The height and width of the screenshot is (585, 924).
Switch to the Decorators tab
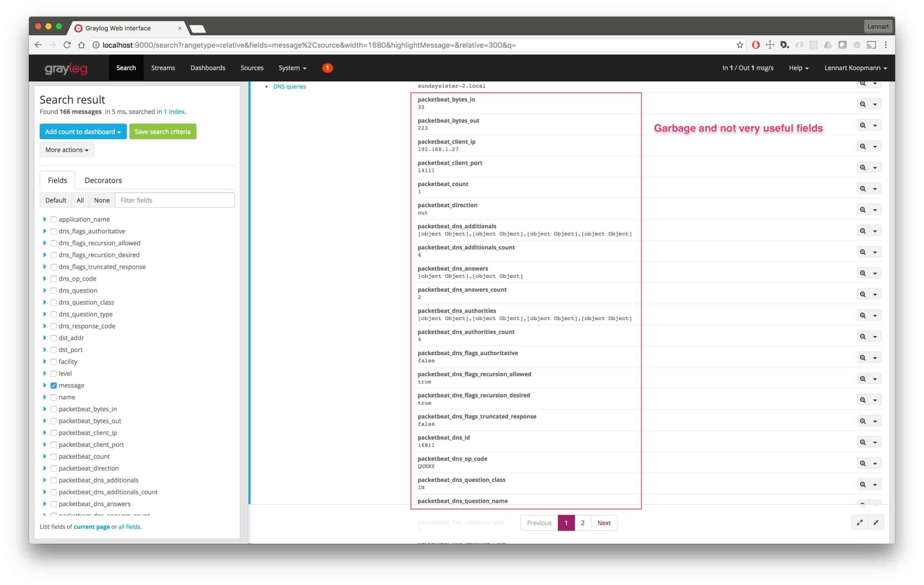pos(103,180)
